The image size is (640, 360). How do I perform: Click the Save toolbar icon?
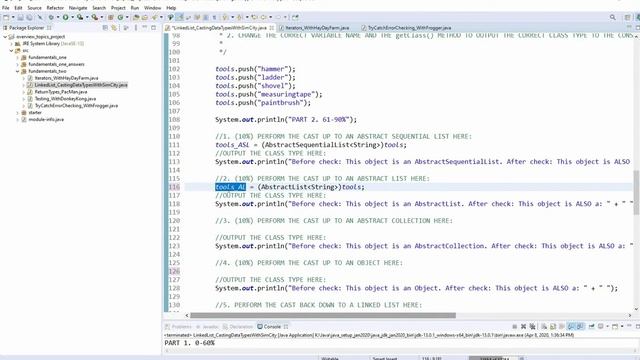click(20, 17)
